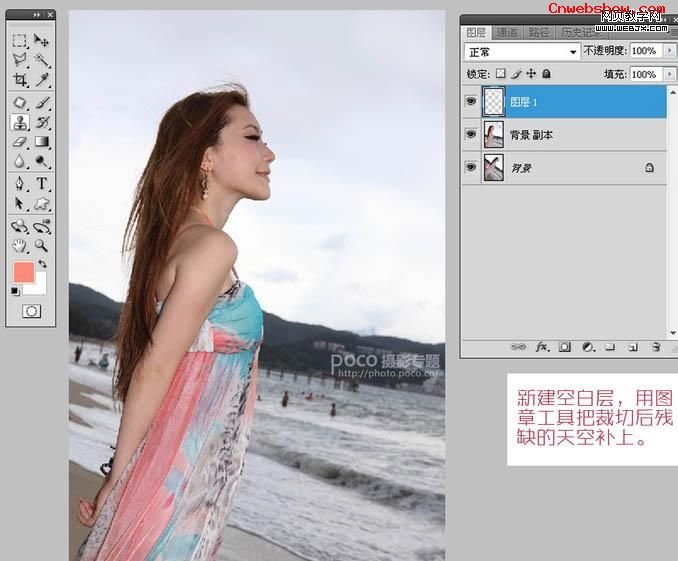Choose the Eraser tool
The height and width of the screenshot is (561, 678).
[20, 142]
